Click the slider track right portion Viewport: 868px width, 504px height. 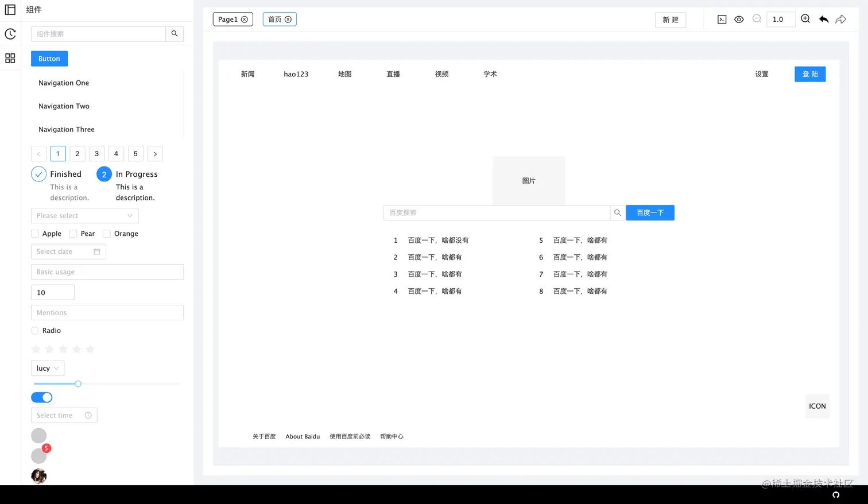tap(131, 383)
